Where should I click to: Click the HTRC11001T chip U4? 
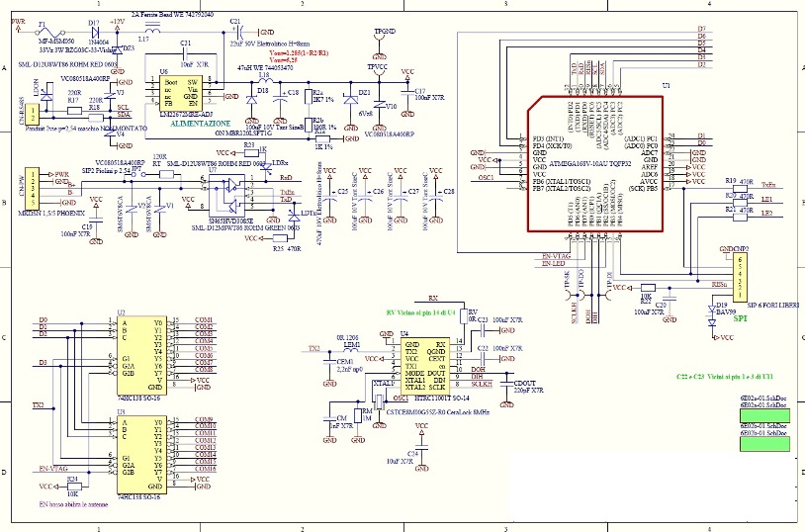click(x=424, y=366)
